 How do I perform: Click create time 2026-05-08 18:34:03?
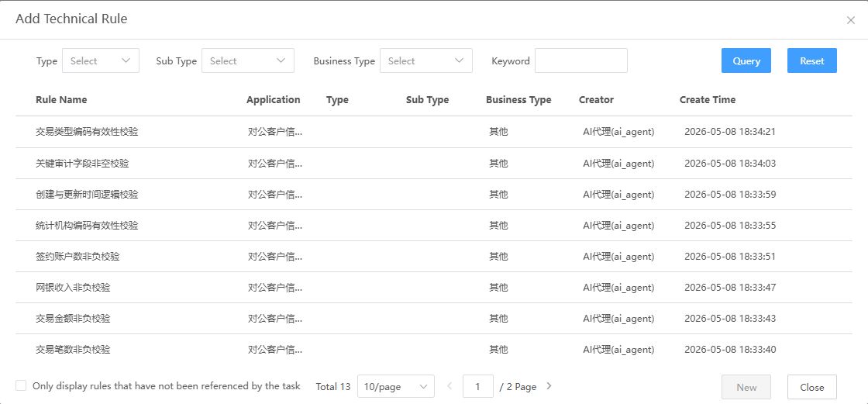[730, 164]
